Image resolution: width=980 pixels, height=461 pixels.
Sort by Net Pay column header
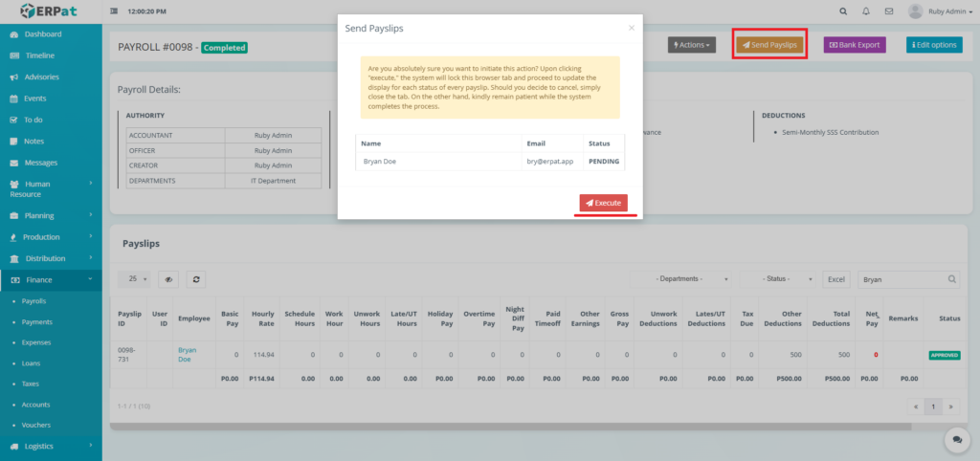[867, 318]
